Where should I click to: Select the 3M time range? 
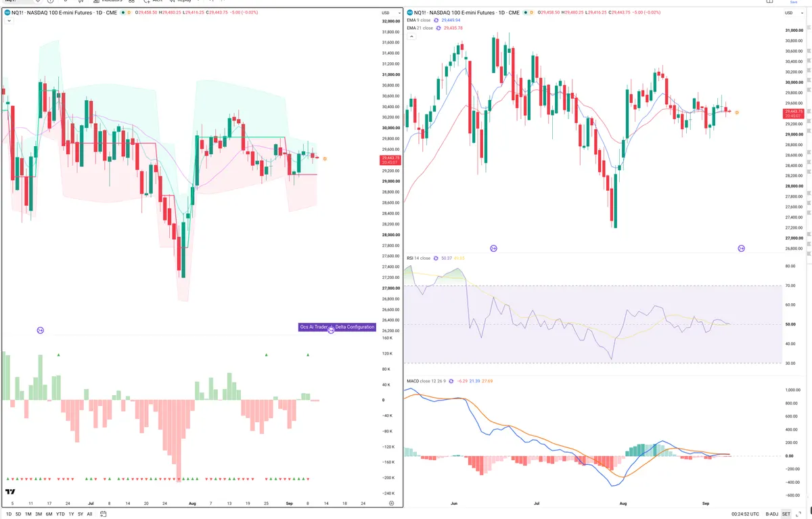(x=39, y=514)
